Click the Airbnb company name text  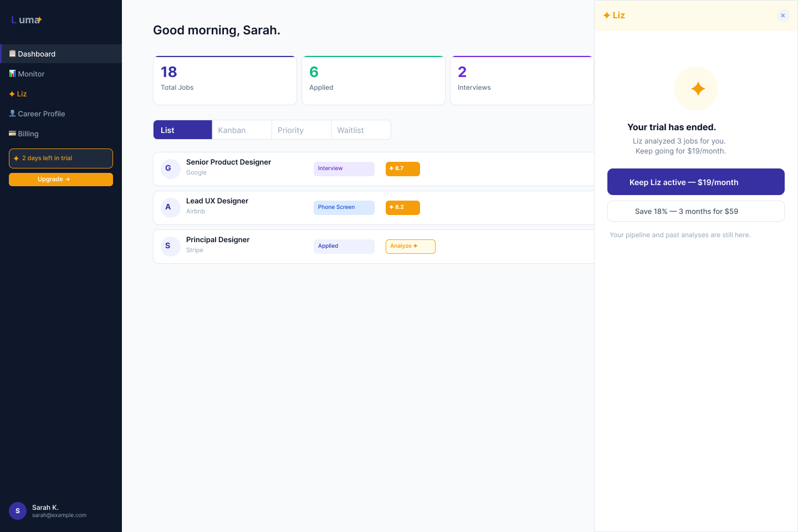point(196,211)
